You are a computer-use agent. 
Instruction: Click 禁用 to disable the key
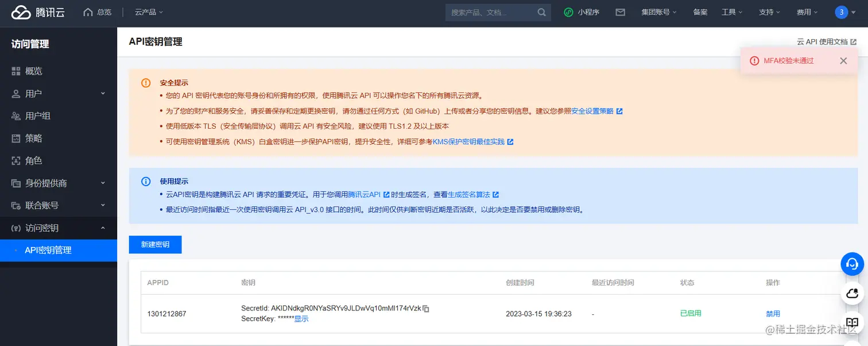tap(773, 314)
